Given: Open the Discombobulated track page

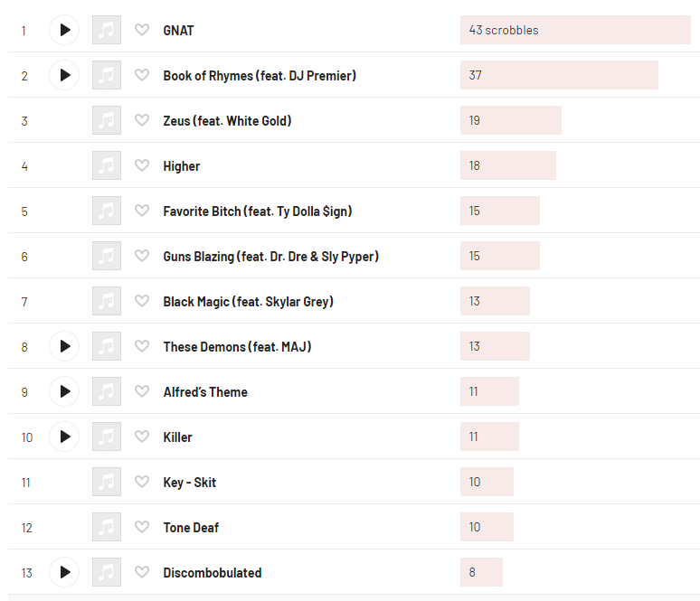Looking at the screenshot, I should click(213, 572).
